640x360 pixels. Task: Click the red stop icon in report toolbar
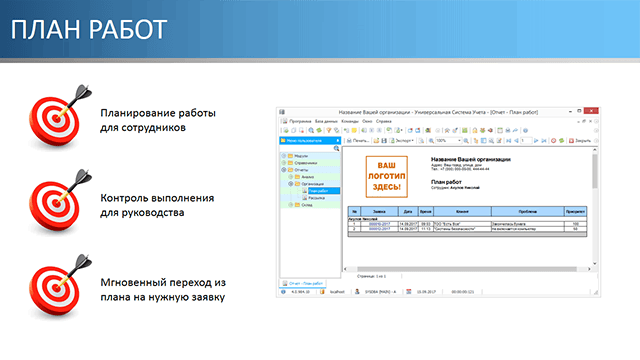click(553, 141)
